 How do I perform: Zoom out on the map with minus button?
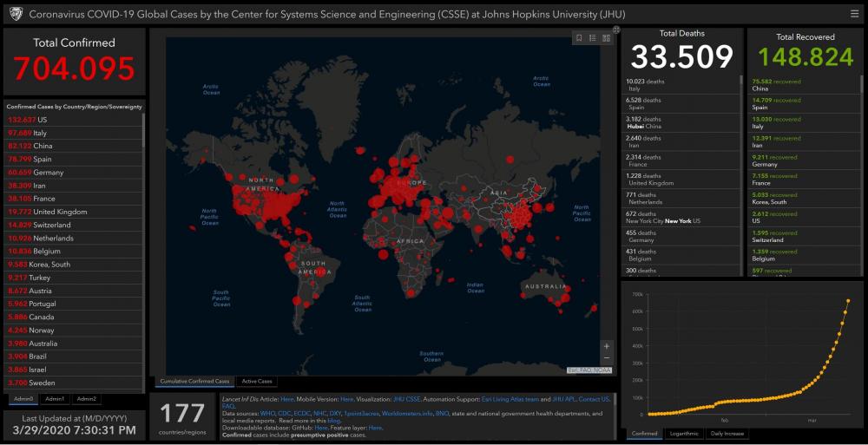(606, 357)
